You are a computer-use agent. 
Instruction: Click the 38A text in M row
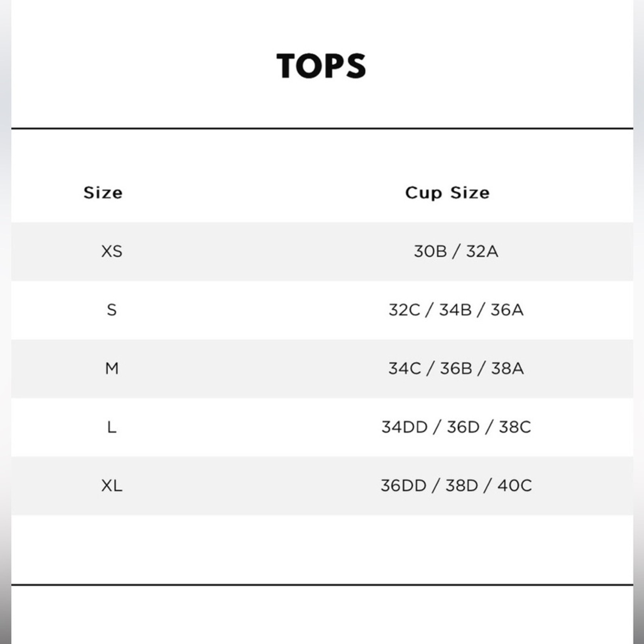coord(508,368)
